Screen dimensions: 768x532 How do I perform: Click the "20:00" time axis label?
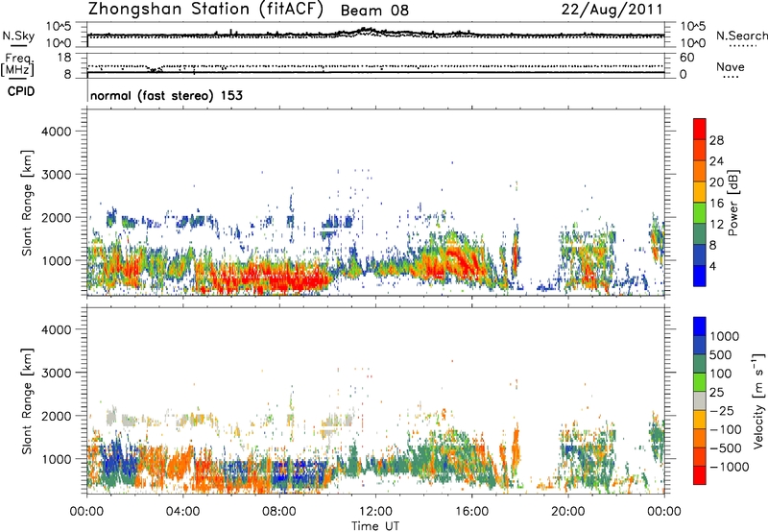567,512
